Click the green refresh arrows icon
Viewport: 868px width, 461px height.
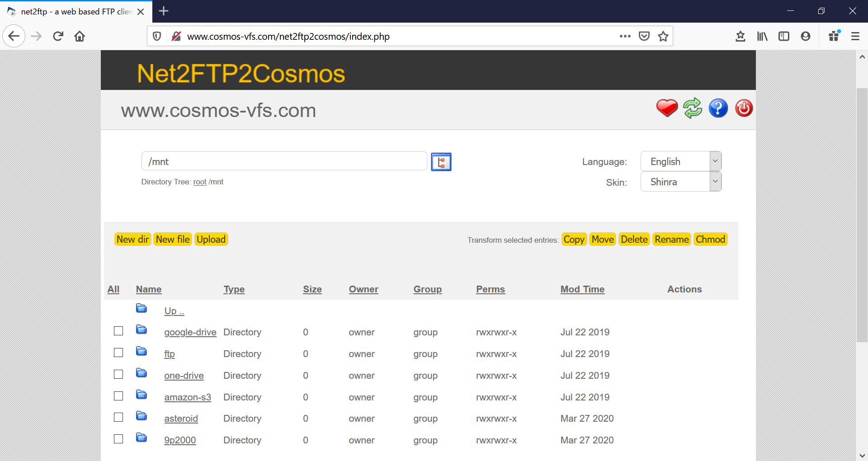tap(693, 108)
